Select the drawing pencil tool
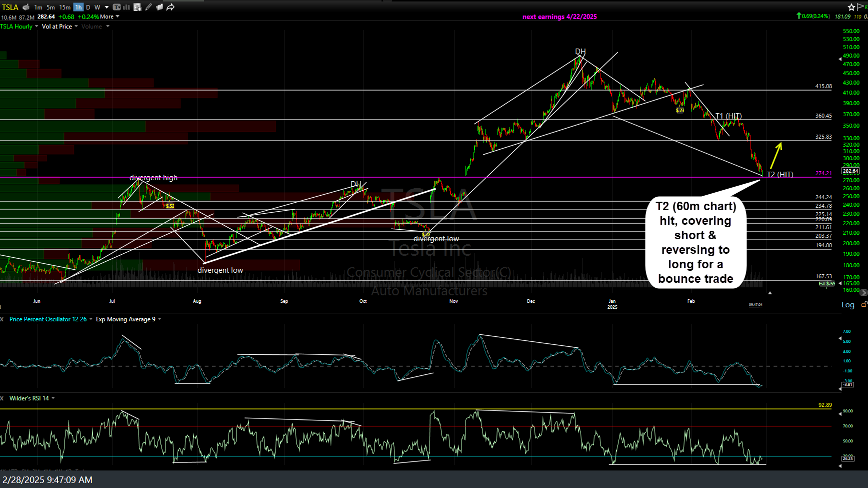This screenshot has height=488, width=868. click(x=148, y=7)
